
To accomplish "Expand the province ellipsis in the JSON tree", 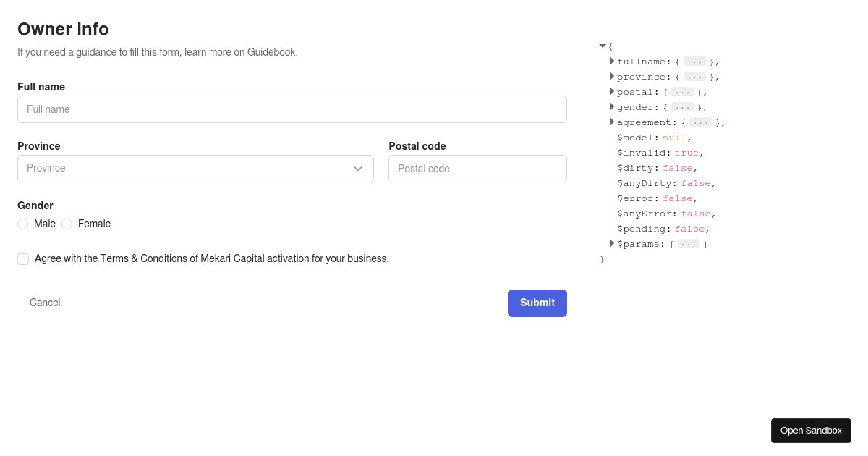I will pos(694,77).
